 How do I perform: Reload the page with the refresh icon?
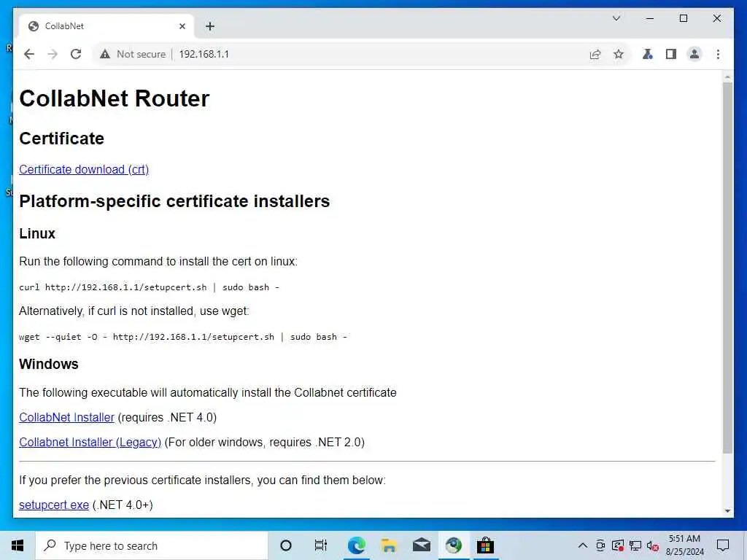tap(76, 54)
